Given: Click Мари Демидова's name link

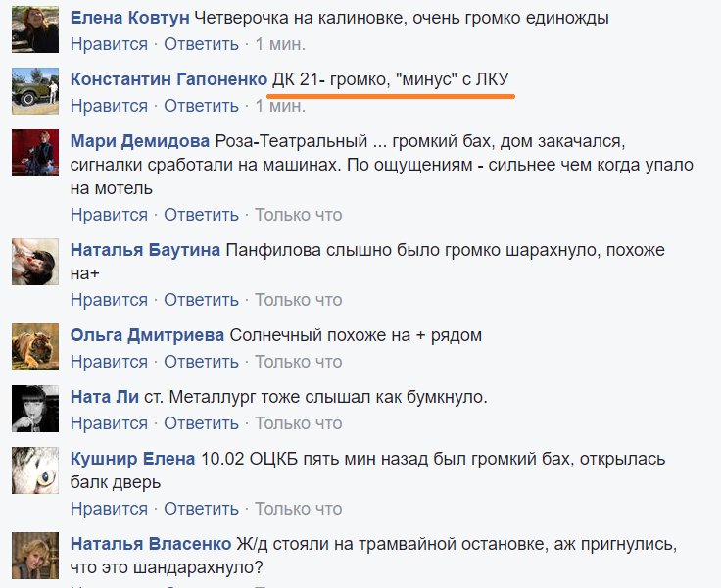Looking at the screenshot, I should 140,141.
